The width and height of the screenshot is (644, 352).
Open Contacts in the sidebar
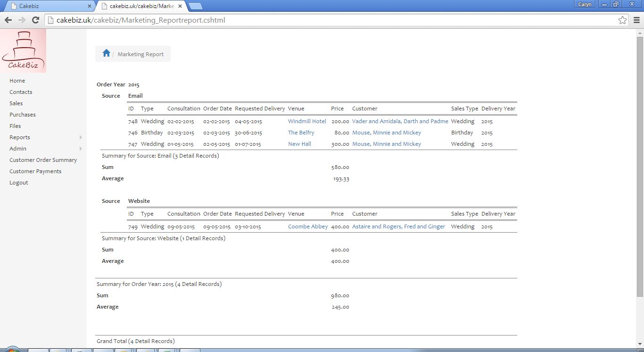click(21, 92)
